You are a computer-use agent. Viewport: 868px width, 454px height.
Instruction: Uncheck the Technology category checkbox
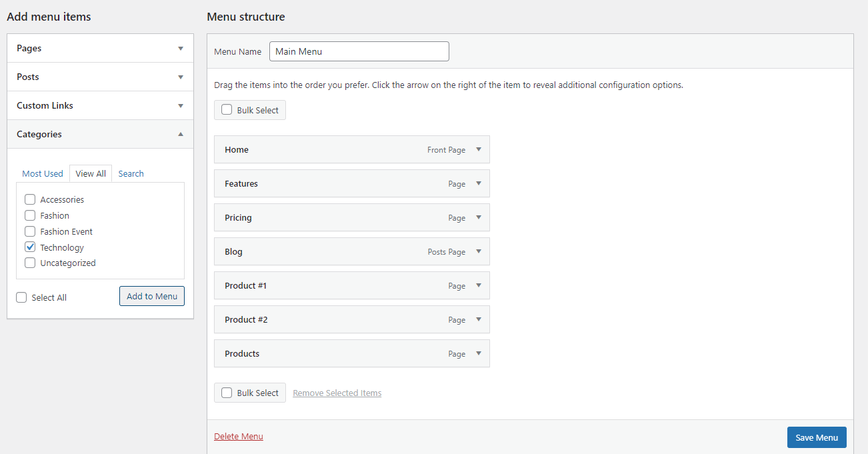tap(30, 247)
